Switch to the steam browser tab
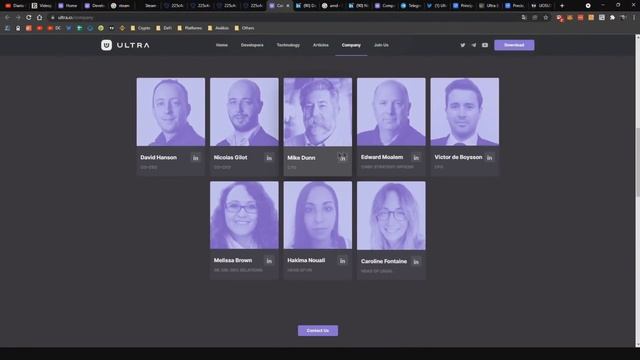 click(120, 6)
